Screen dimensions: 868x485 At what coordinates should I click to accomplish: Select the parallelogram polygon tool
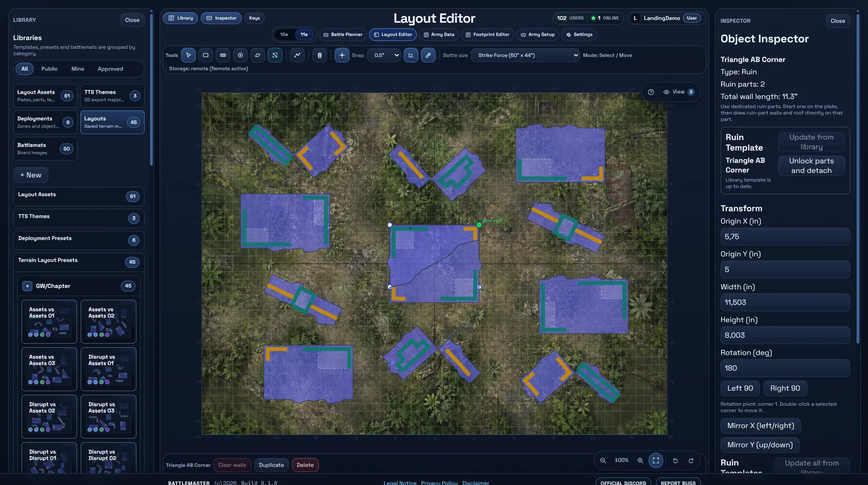pos(258,55)
